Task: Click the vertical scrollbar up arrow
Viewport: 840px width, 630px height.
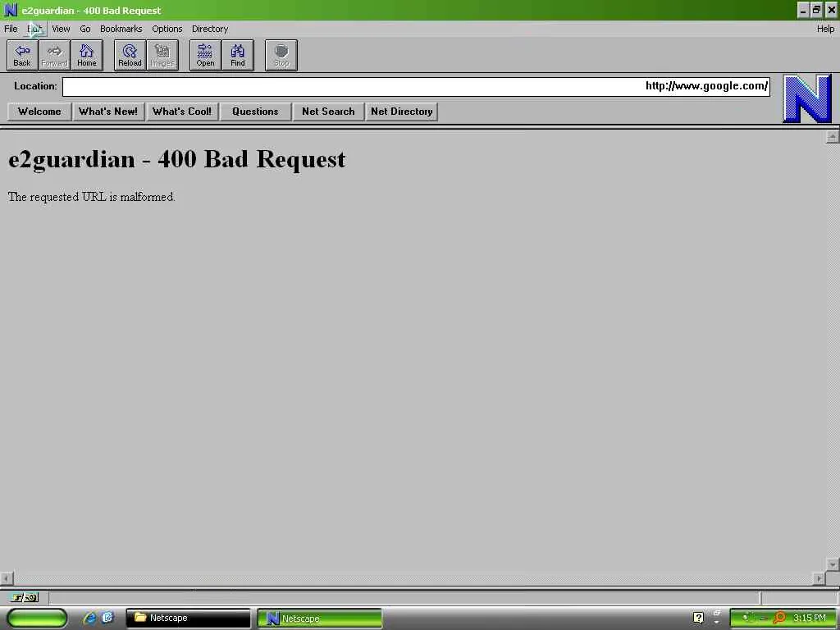Action: pos(832,137)
